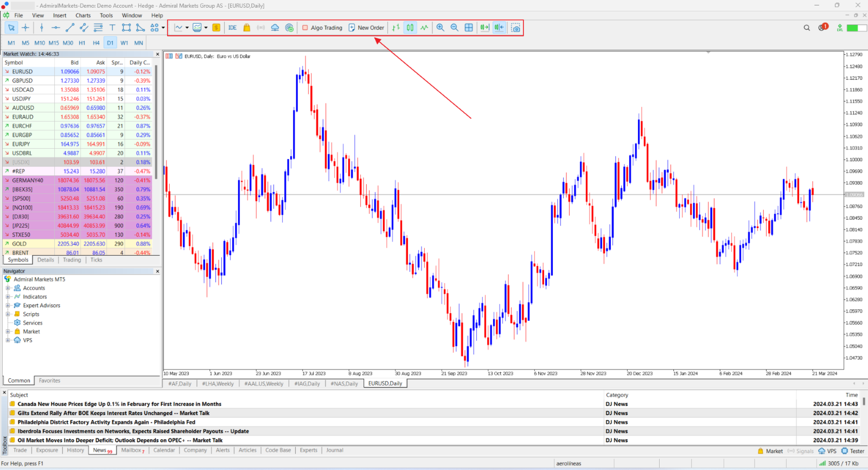
Task: Draw a horizontal line
Action: (56, 28)
